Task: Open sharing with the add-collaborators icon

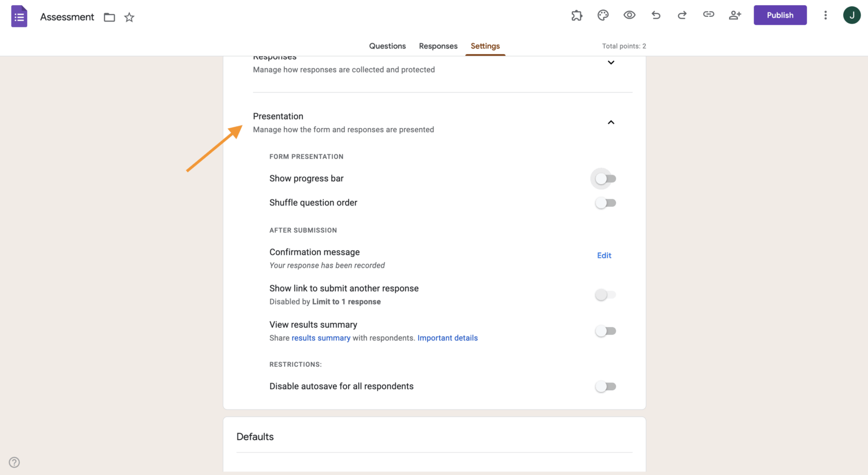Action: [x=735, y=15]
